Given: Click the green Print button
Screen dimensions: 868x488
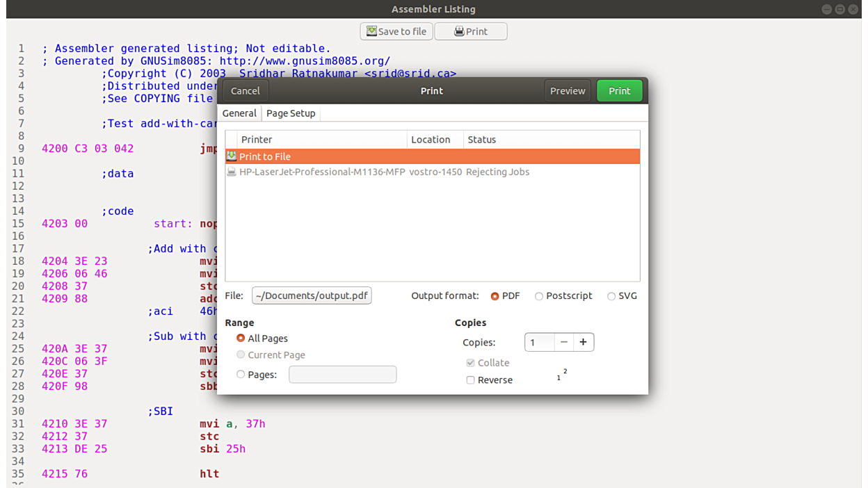Looking at the screenshot, I should (619, 91).
